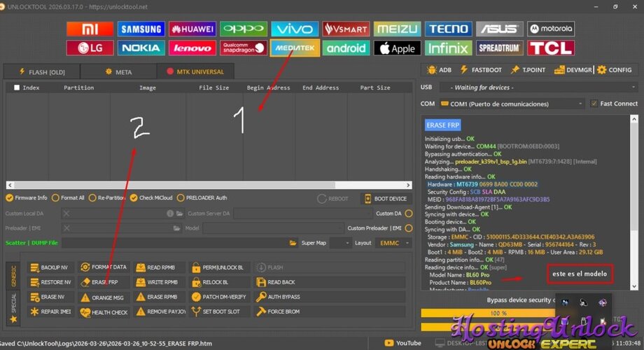Open the Vivo brand tile
This screenshot has width=644, height=350.
click(295, 29)
